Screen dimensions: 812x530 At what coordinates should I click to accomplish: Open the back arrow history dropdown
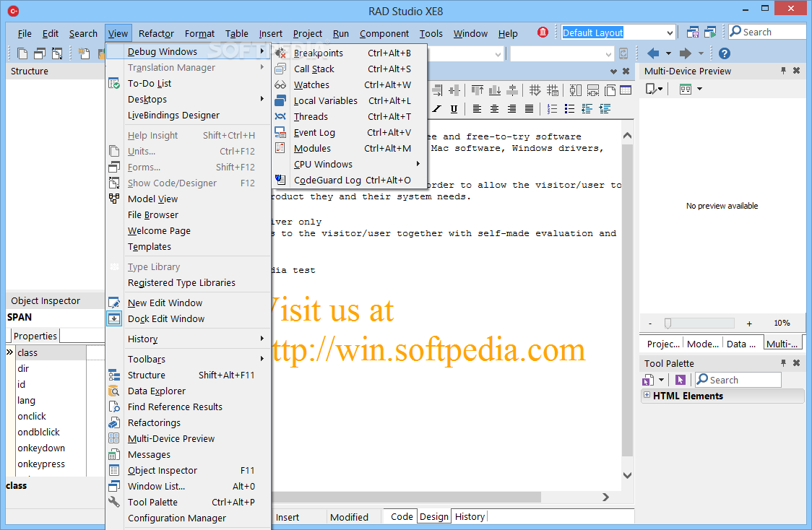coord(668,53)
